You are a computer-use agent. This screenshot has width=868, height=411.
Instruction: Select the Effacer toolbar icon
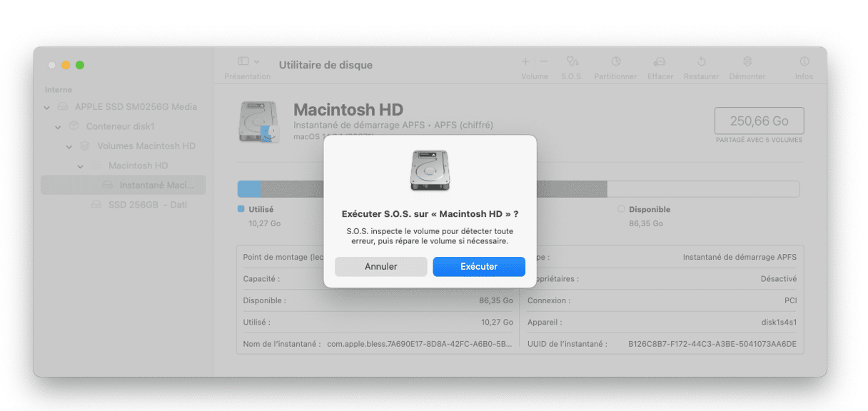coord(660,62)
